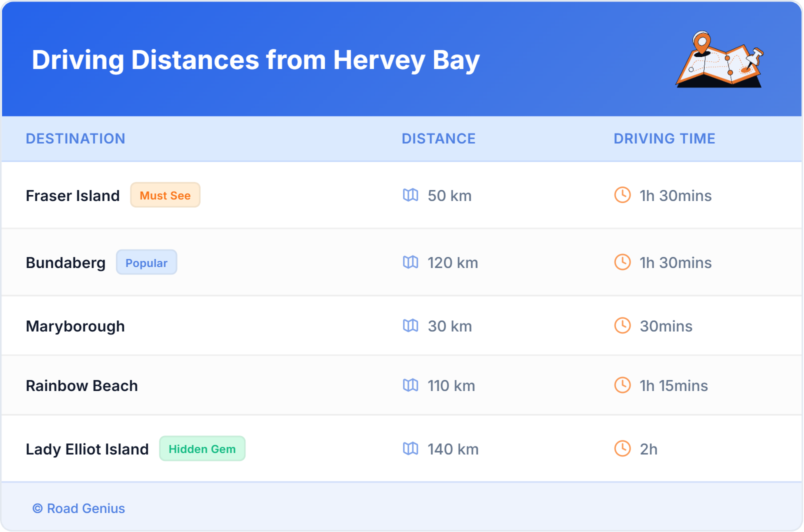The image size is (804, 532).
Task: Select the clock icon in the Rainbow Beach row
Action: click(622, 385)
